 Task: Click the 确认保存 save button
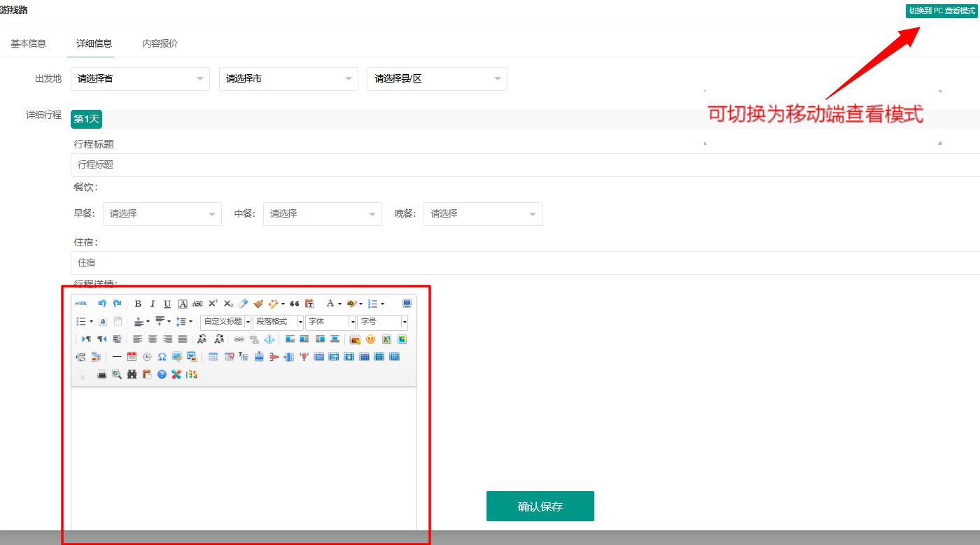(x=540, y=506)
